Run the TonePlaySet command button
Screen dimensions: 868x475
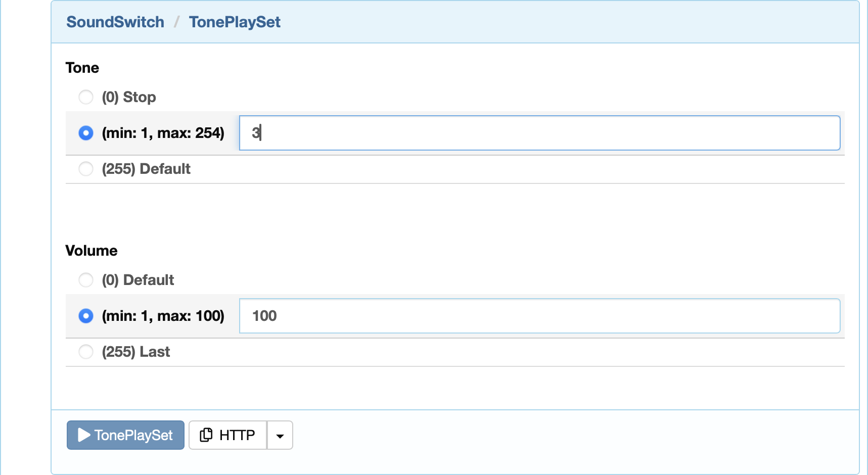[125, 435]
